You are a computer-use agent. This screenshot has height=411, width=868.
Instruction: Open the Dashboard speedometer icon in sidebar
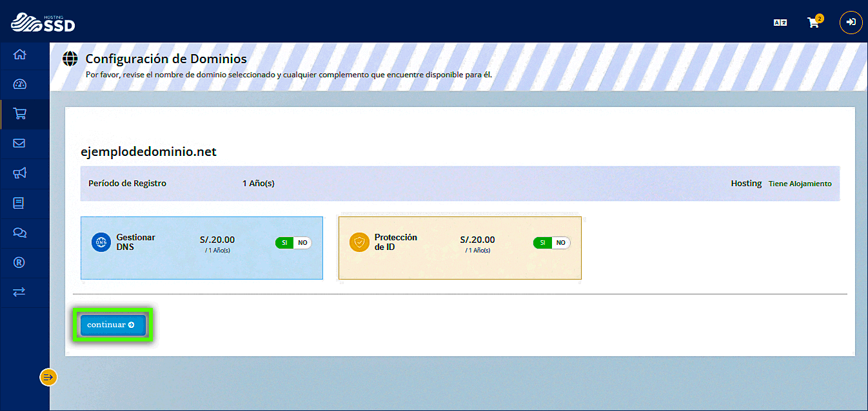[x=19, y=84]
